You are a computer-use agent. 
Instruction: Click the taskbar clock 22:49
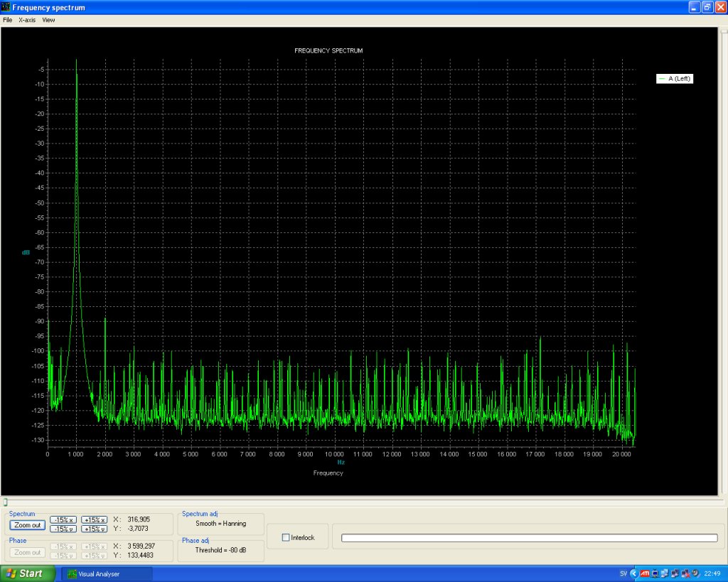pos(712,573)
